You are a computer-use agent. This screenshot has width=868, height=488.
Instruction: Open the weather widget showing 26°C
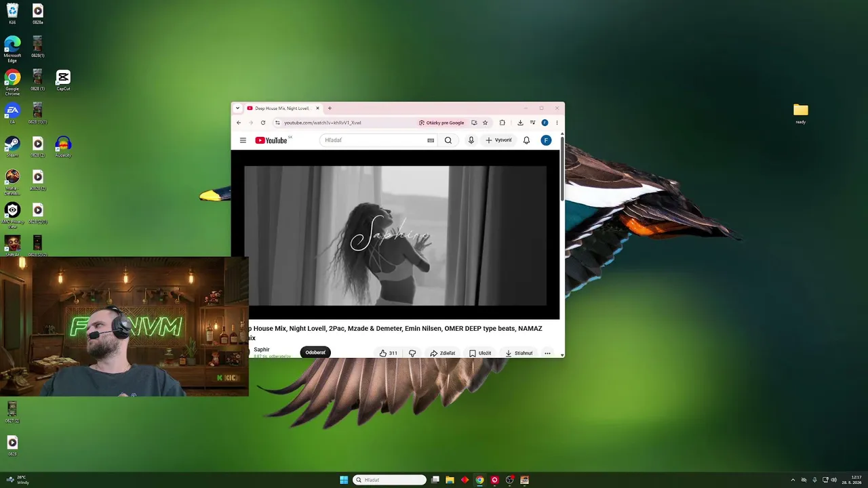click(18, 480)
